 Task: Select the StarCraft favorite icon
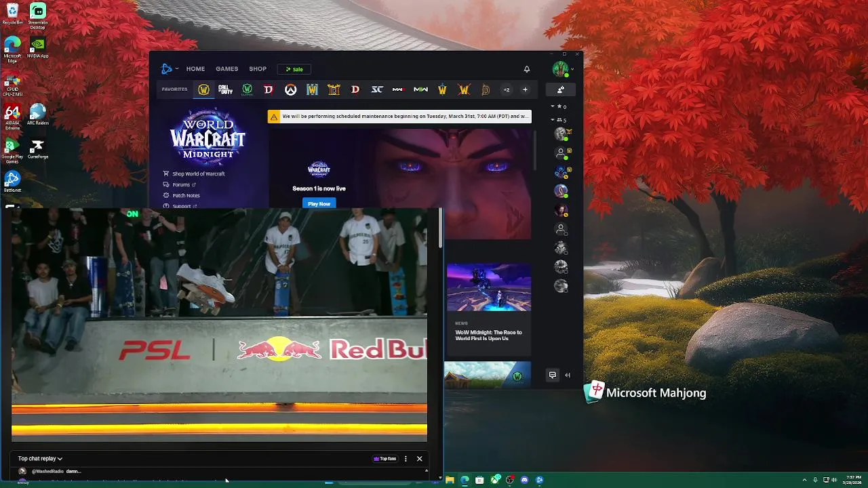[x=377, y=89]
